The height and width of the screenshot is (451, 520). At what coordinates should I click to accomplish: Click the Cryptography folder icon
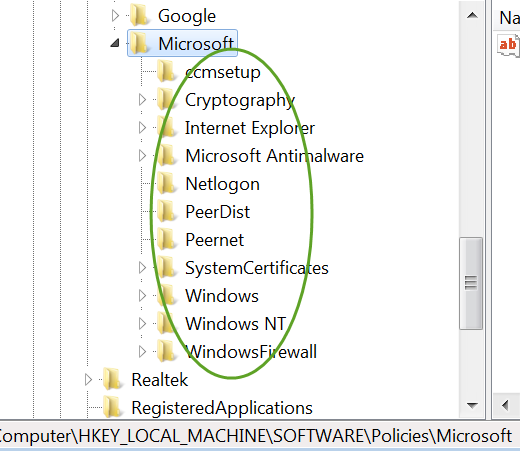click(166, 99)
